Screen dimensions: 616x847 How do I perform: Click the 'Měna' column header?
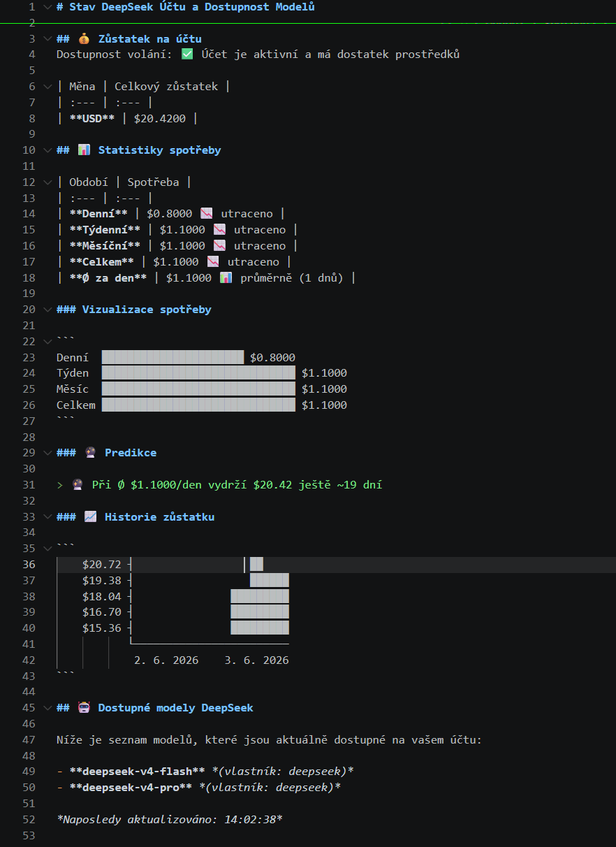82,87
